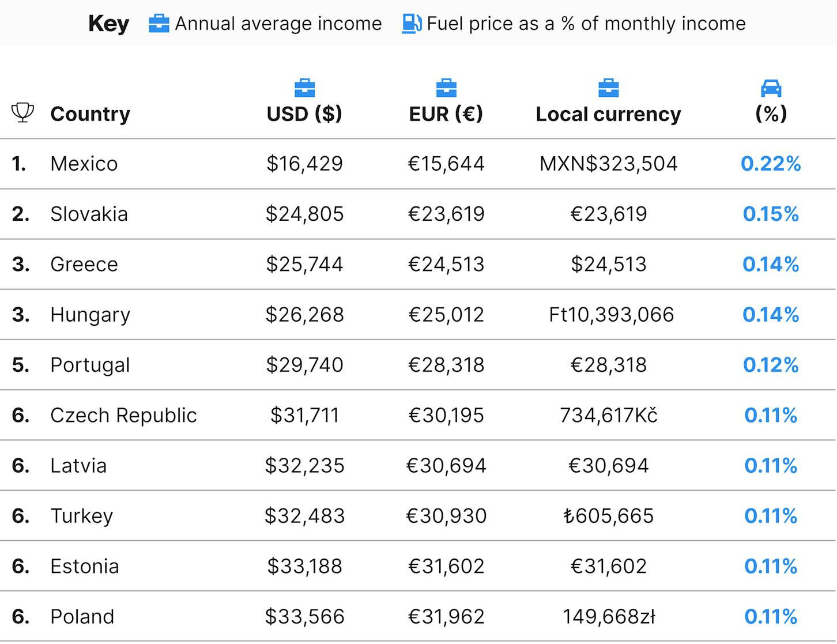Click Poland's 0.11% percentage
837x644 pixels.
pos(771,616)
